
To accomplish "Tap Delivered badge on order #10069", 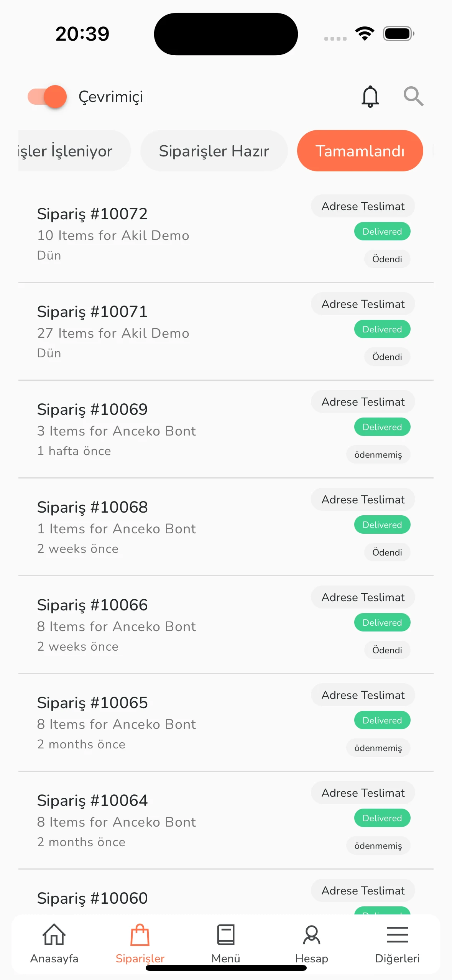I will [382, 427].
